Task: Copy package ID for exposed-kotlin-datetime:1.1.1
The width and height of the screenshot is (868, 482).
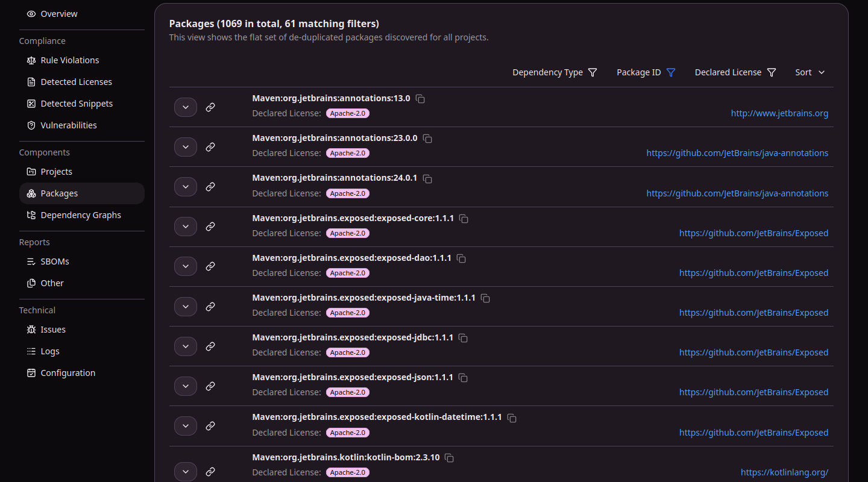Action: pos(512,418)
